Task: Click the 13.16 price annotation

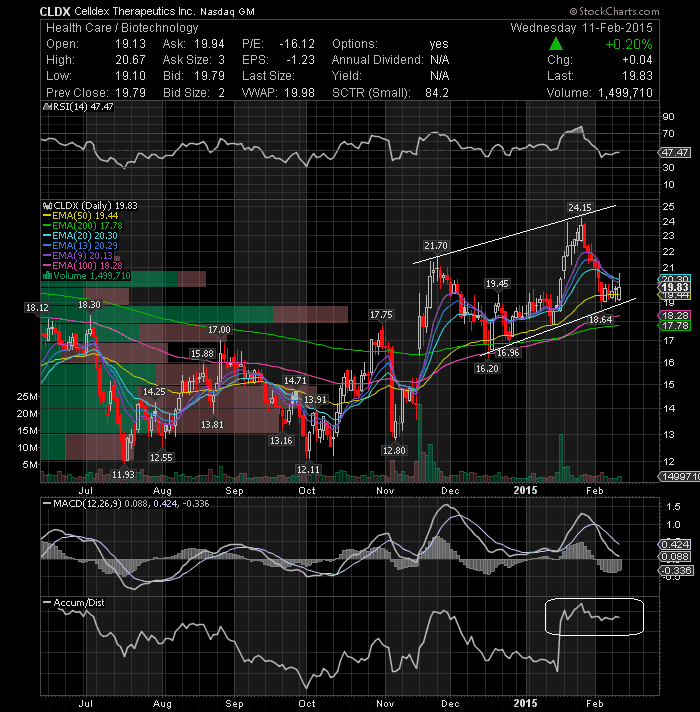Action: 281,440
